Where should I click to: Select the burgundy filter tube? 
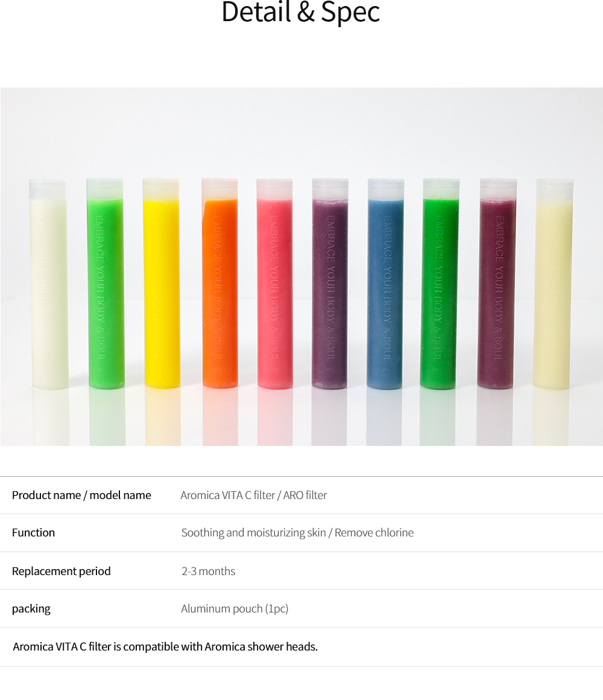pos(497,284)
